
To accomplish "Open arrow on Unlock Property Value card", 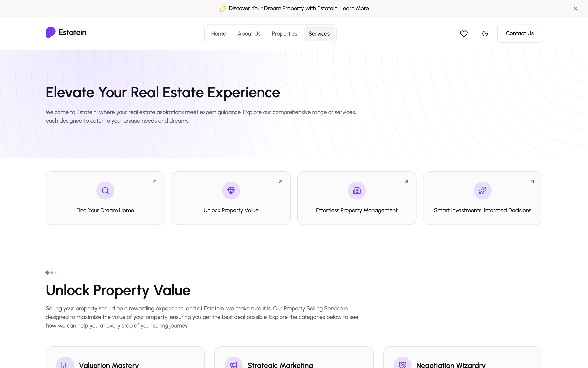I will (x=280, y=182).
